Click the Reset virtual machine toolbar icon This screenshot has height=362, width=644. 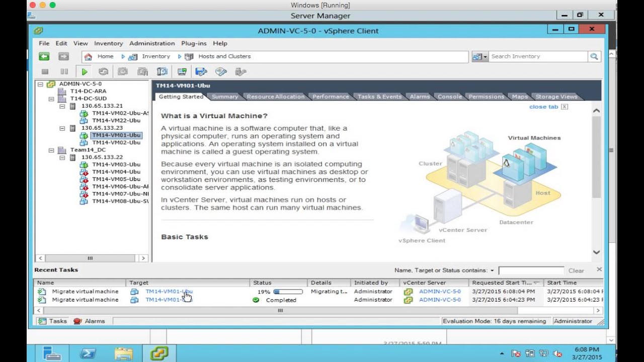click(x=103, y=72)
